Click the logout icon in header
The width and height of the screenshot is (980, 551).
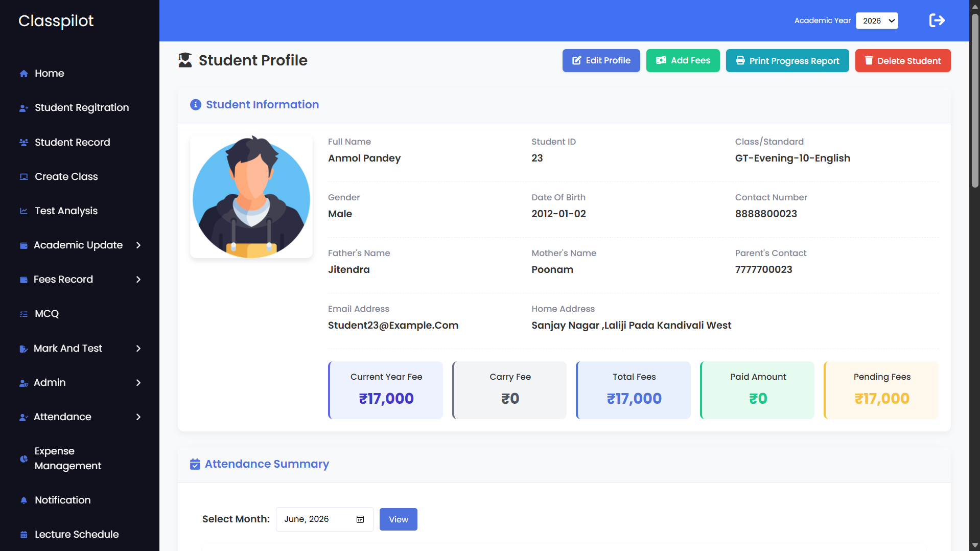click(x=937, y=20)
